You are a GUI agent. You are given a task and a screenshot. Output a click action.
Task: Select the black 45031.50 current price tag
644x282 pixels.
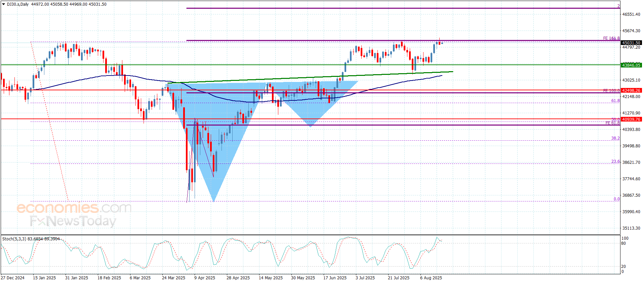(x=631, y=43)
